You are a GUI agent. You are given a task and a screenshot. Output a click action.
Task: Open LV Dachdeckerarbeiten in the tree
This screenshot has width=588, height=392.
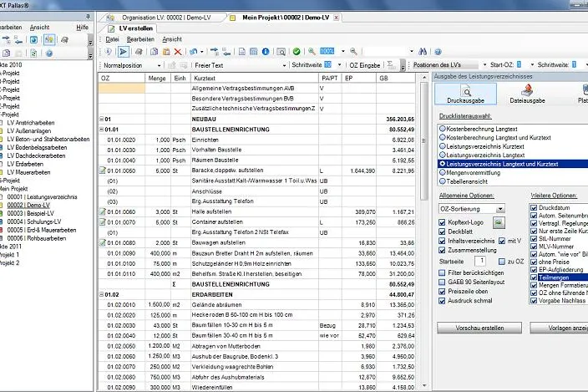[x=36, y=155]
